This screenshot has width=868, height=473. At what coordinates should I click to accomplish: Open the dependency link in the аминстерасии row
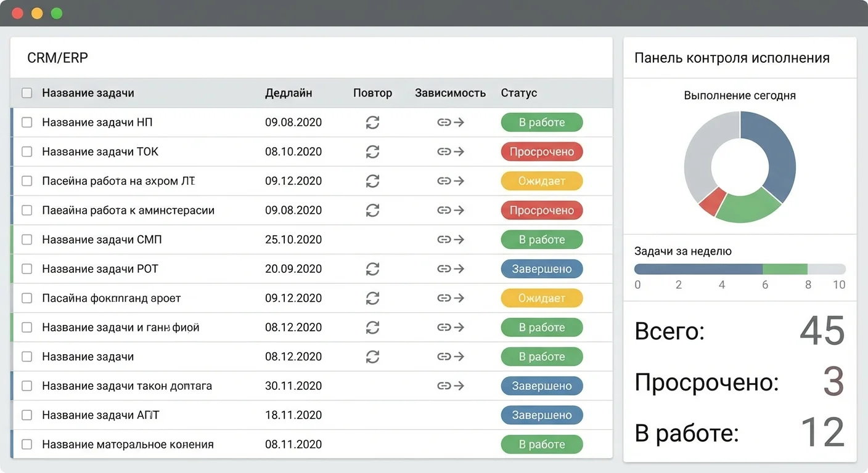[451, 210]
